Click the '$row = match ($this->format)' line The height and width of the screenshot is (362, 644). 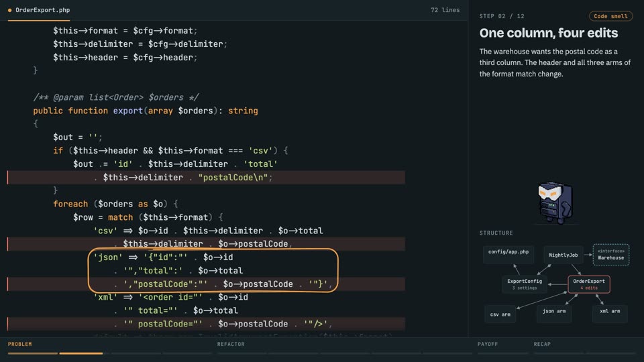coord(148,217)
